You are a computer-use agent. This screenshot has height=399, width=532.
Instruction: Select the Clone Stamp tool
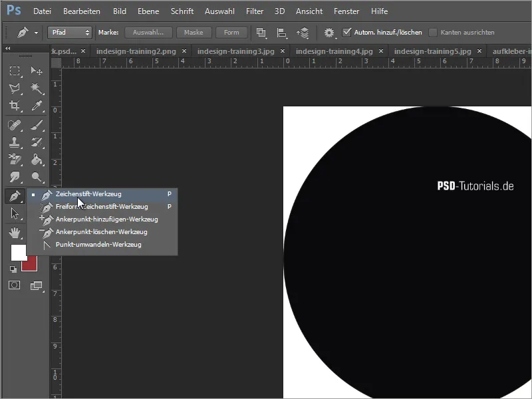pyautogui.click(x=14, y=142)
